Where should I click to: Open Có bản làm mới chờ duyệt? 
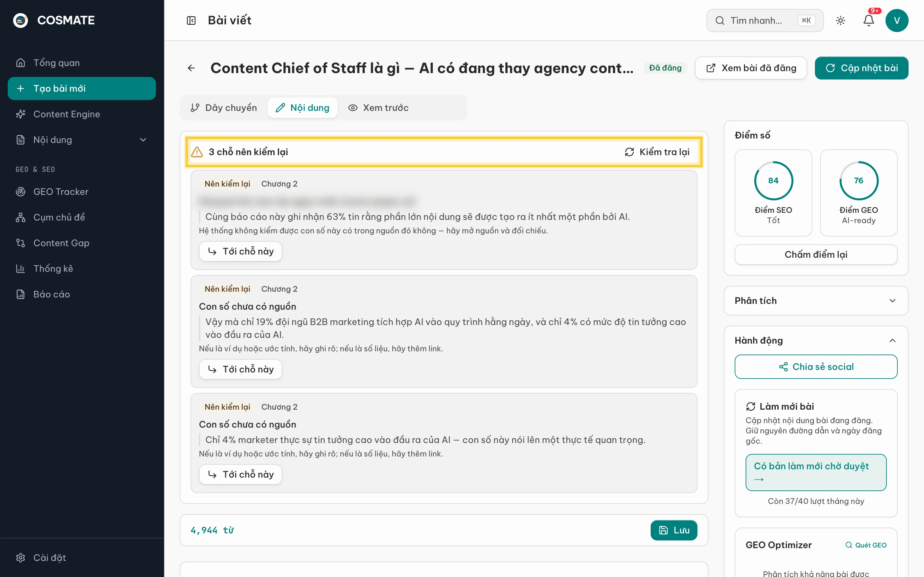pyautogui.click(x=816, y=472)
